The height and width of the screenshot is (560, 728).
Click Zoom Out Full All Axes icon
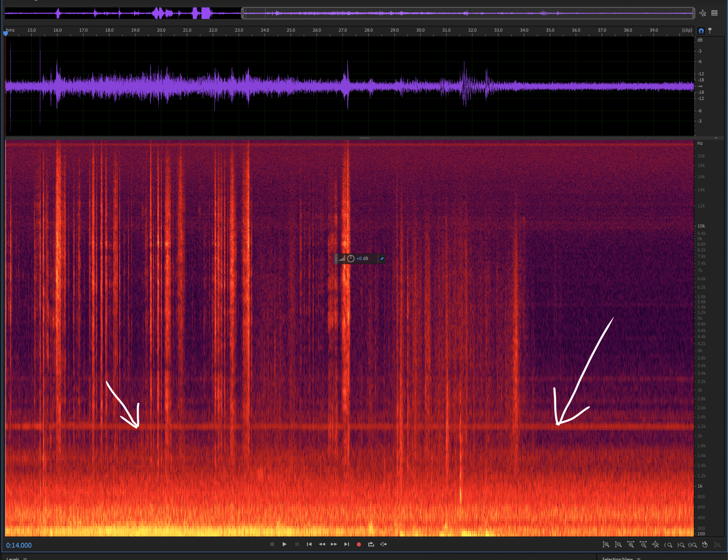tap(655, 545)
